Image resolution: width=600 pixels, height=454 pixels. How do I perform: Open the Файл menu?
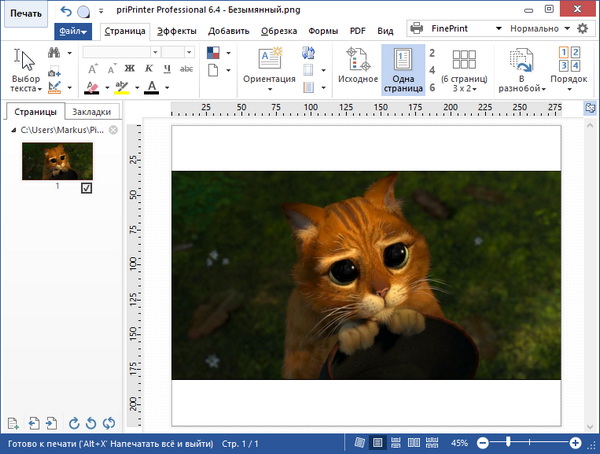coord(73,31)
